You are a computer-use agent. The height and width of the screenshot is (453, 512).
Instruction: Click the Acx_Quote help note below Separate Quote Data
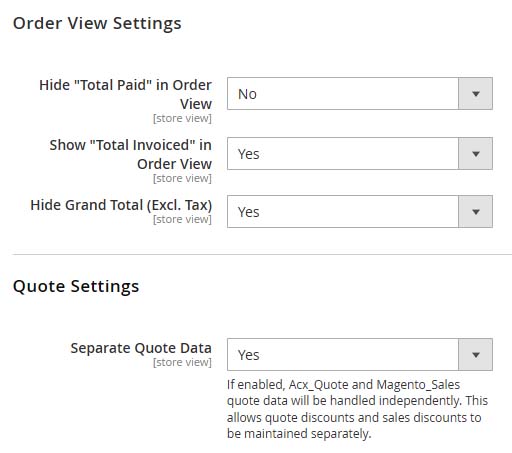point(357,409)
